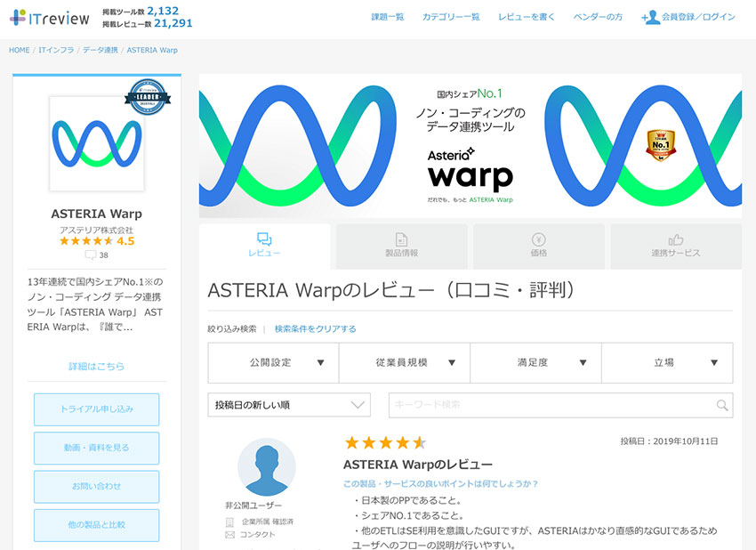Click 検索条件をクリアする link
The height and width of the screenshot is (550, 756).
pos(316,329)
